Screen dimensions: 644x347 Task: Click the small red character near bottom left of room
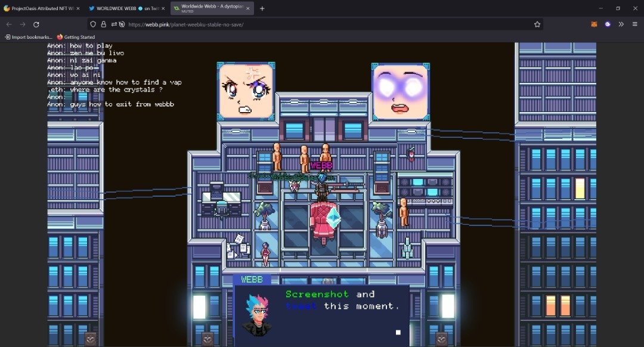(266, 254)
